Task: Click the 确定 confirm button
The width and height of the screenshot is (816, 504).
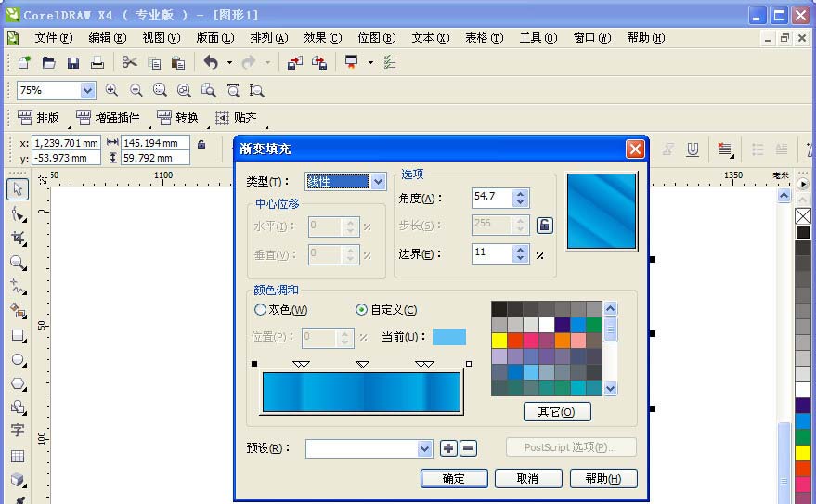Action: (x=454, y=479)
